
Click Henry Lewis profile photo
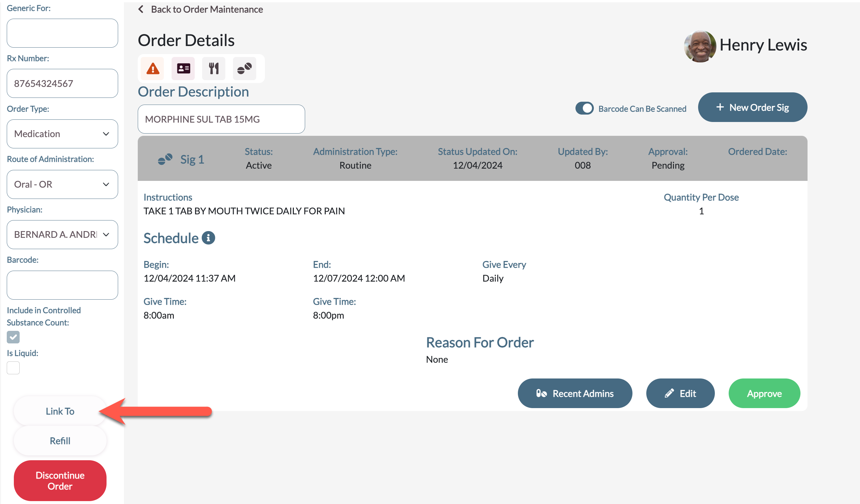[700, 46]
